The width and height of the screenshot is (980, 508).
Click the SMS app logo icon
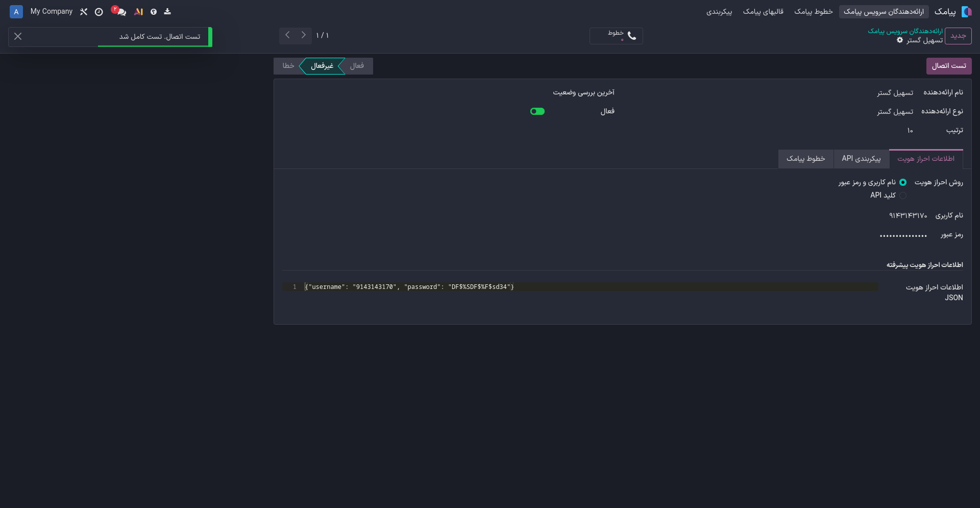(x=966, y=12)
